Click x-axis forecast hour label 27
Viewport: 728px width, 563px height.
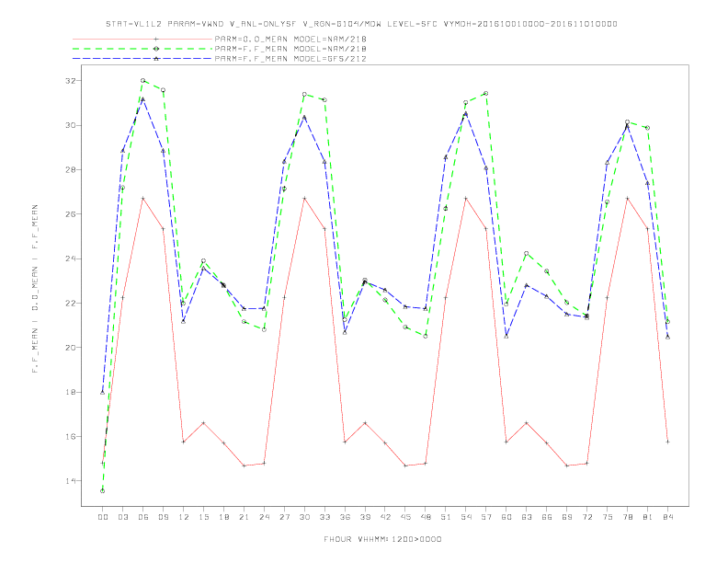point(284,517)
